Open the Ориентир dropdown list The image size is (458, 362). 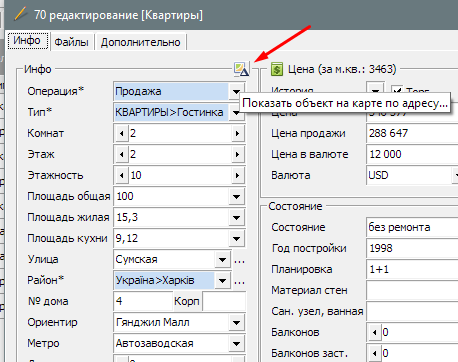[x=236, y=323]
